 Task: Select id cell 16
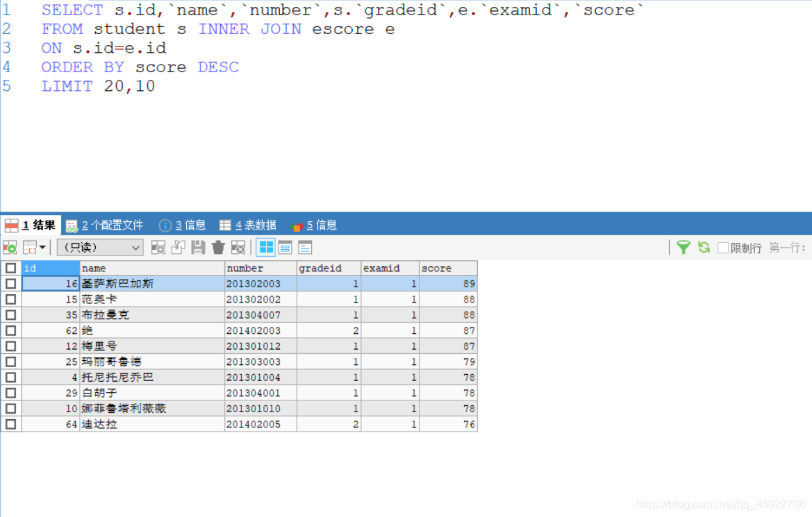(51, 284)
